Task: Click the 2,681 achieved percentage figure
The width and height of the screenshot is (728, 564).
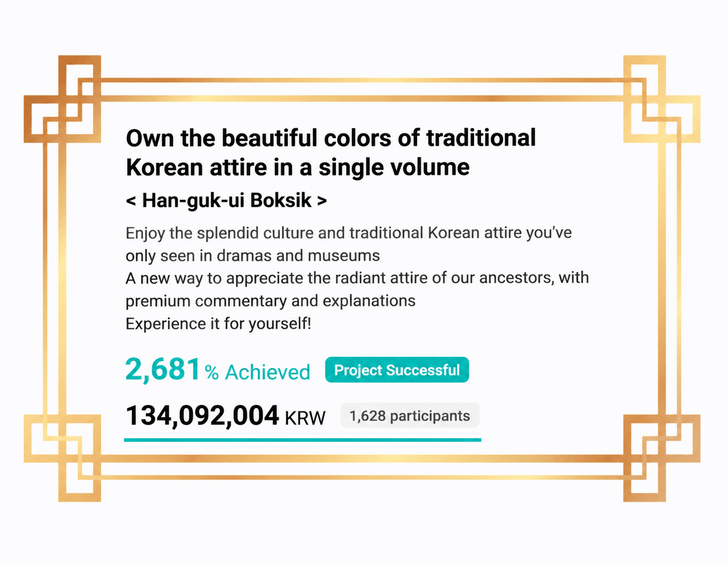Action: pyautogui.click(x=163, y=369)
